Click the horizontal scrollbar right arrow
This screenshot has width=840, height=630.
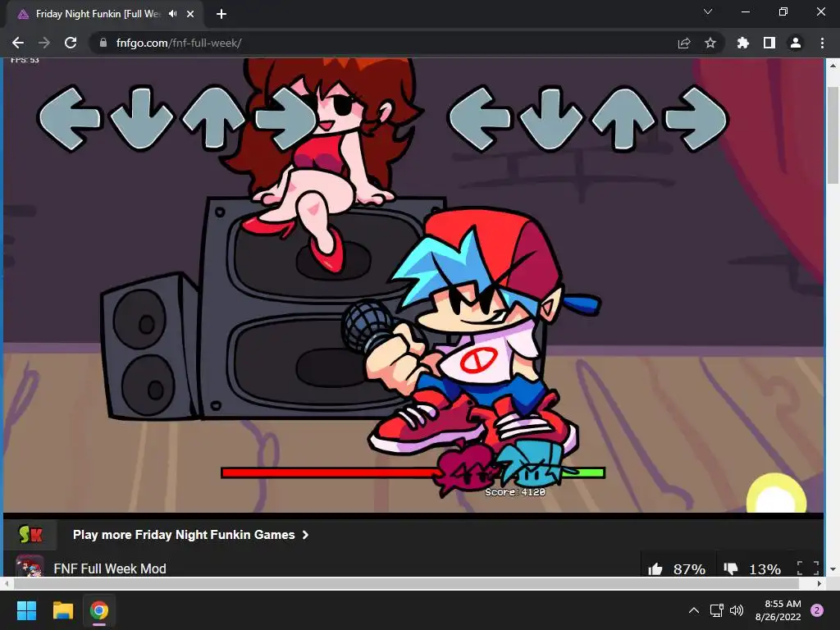[x=819, y=583]
